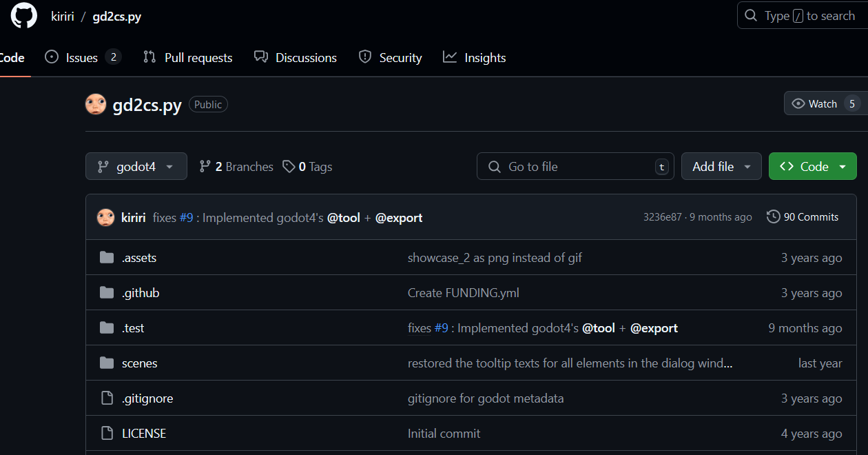Open the Pull requests tab
This screenshot has width=868, height=455.
[188, 58]
